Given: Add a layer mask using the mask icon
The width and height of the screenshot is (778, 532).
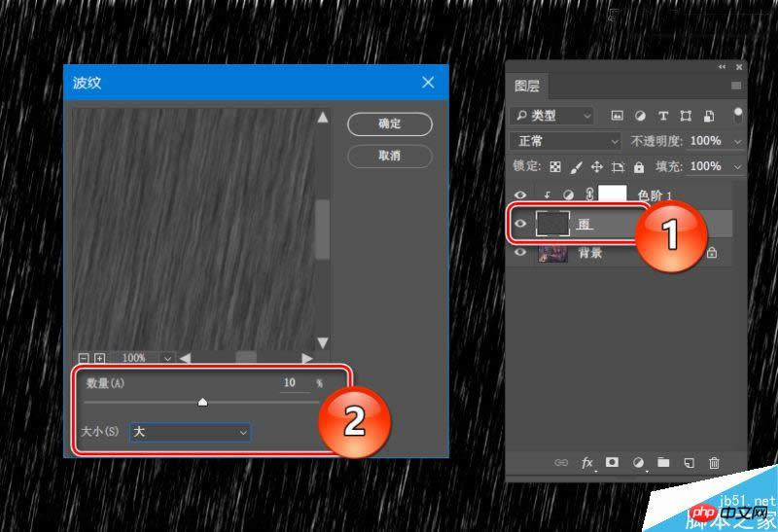Looking at the screenshot, I should point(613,464).
